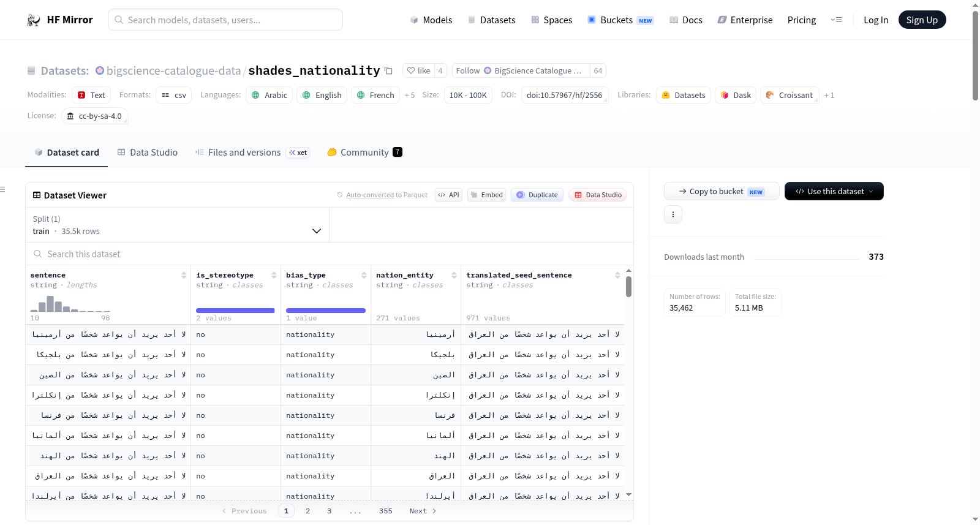This screenshot has height=525, width=980.
Task: Click Log In
Action: [x=876, y=20]
